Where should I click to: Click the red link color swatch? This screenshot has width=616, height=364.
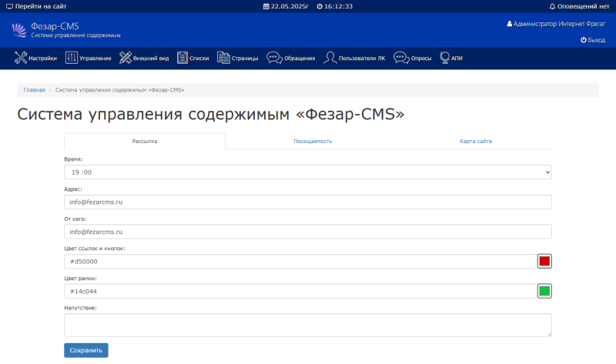544,262
